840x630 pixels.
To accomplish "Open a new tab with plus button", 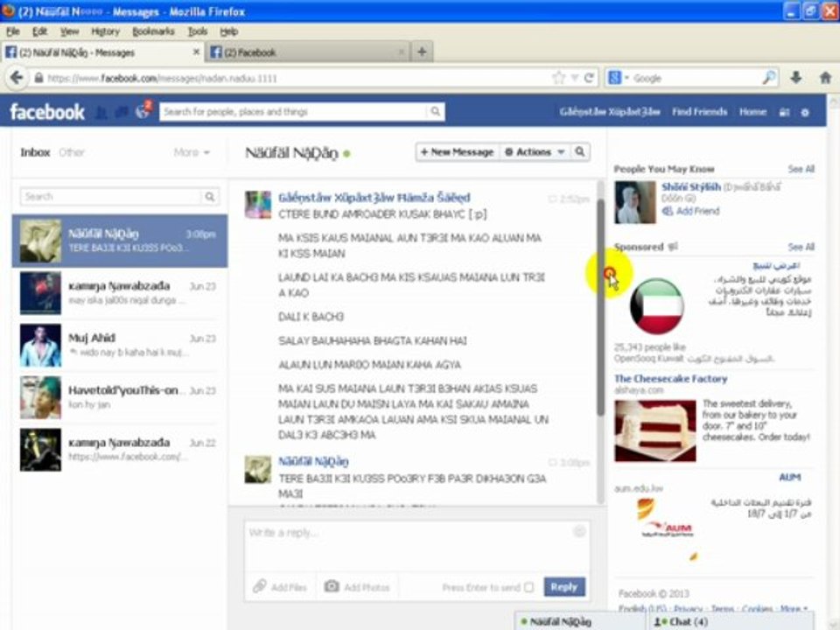I will (x=422, y=52).
